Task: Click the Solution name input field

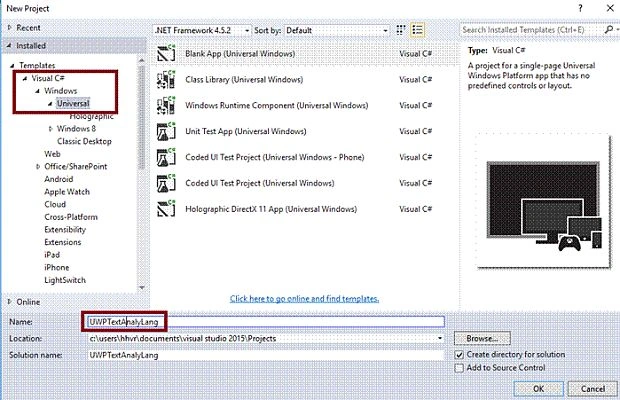Action: 266,355
